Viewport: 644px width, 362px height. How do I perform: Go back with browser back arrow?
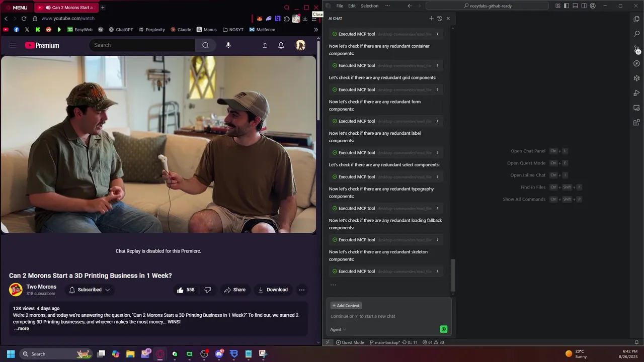pyautogui.click(x=6, y=19)
